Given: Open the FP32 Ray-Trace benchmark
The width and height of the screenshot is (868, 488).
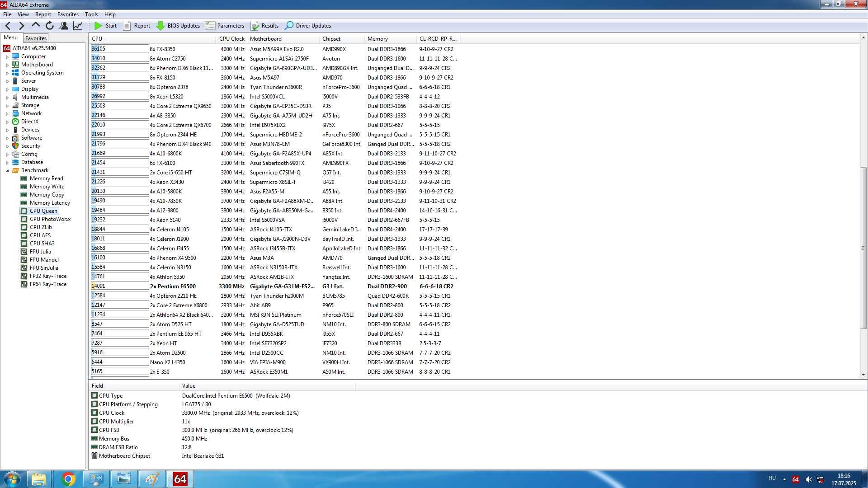Looking at the screenshot, I should 48,276.
